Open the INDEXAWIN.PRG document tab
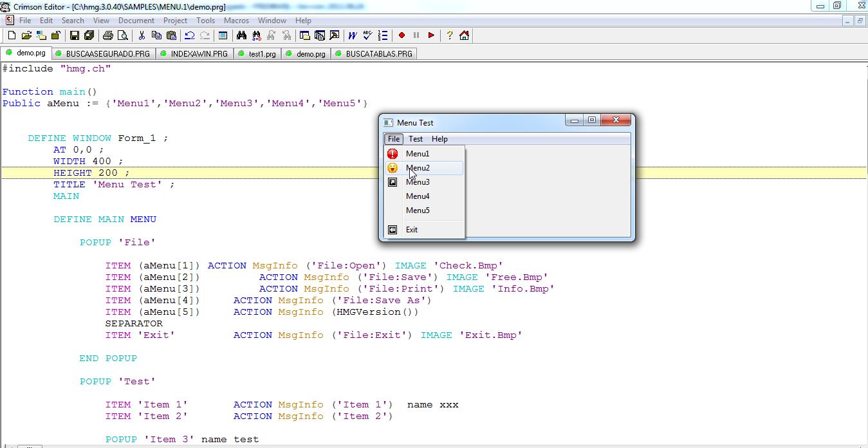The height and width of the screenshot is (448, 868). (199, 54)
